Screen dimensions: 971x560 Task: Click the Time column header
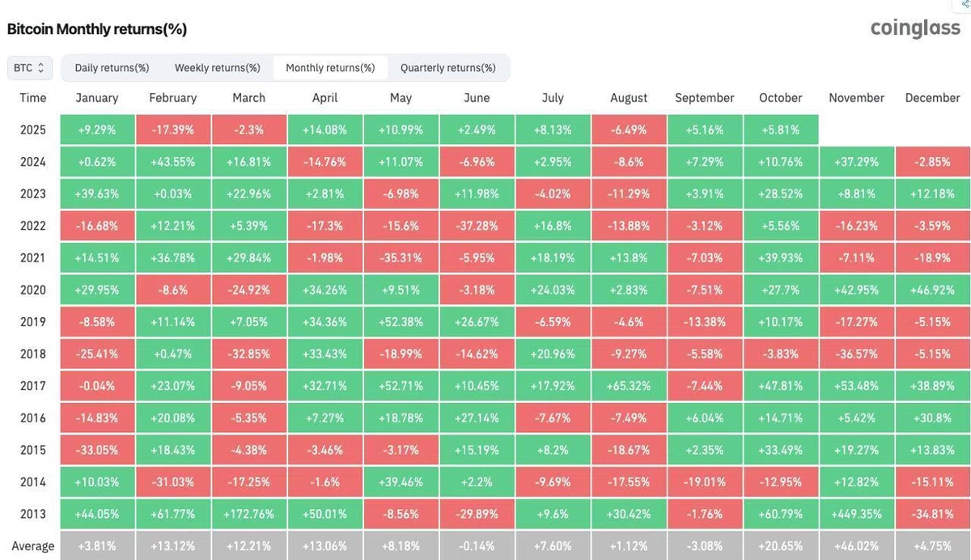coord(33,98)
